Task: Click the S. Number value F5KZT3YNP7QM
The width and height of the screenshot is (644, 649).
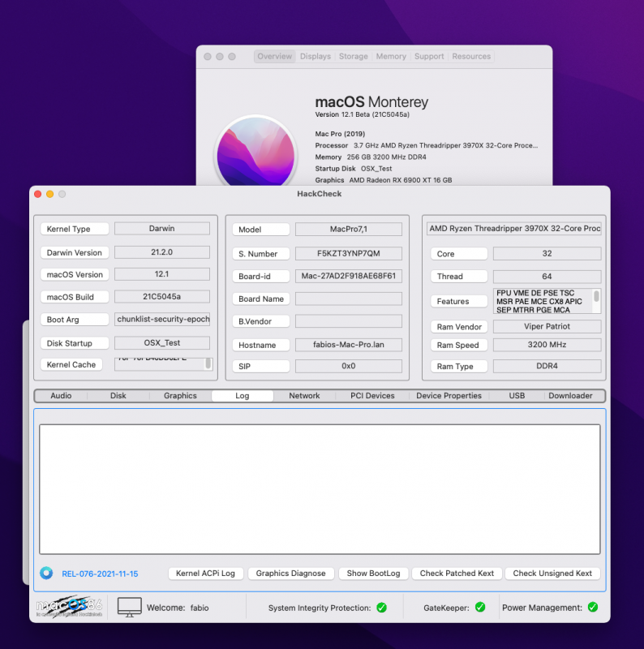Action: 349,253
